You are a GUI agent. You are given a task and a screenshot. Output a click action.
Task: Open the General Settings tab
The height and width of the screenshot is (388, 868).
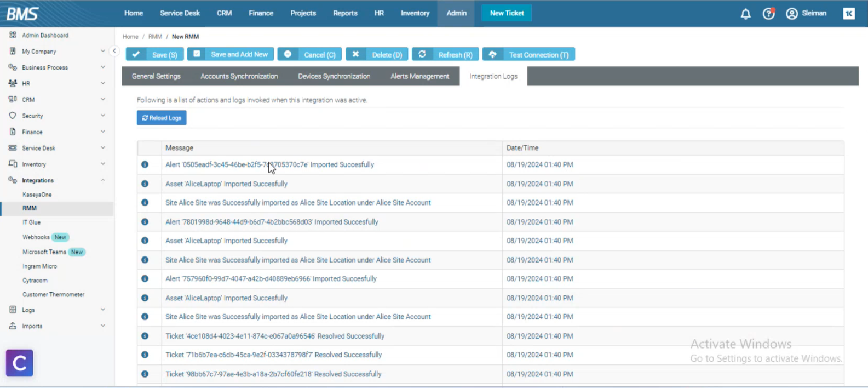[156, 76]
